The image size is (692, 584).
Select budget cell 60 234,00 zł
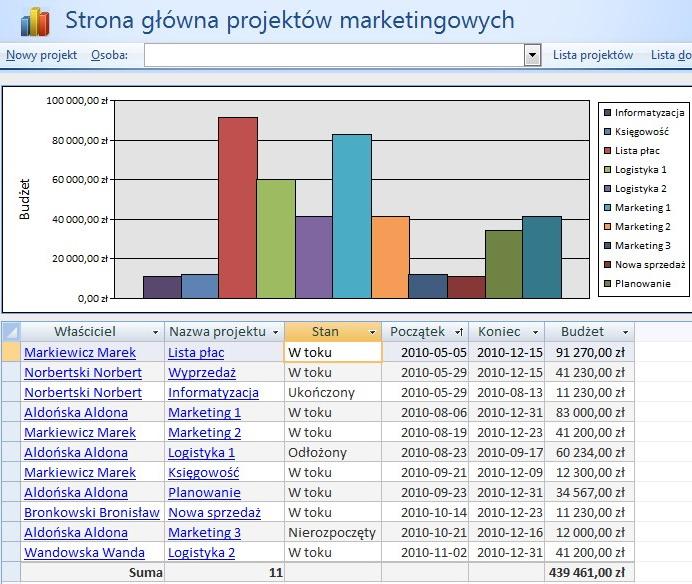590,452
